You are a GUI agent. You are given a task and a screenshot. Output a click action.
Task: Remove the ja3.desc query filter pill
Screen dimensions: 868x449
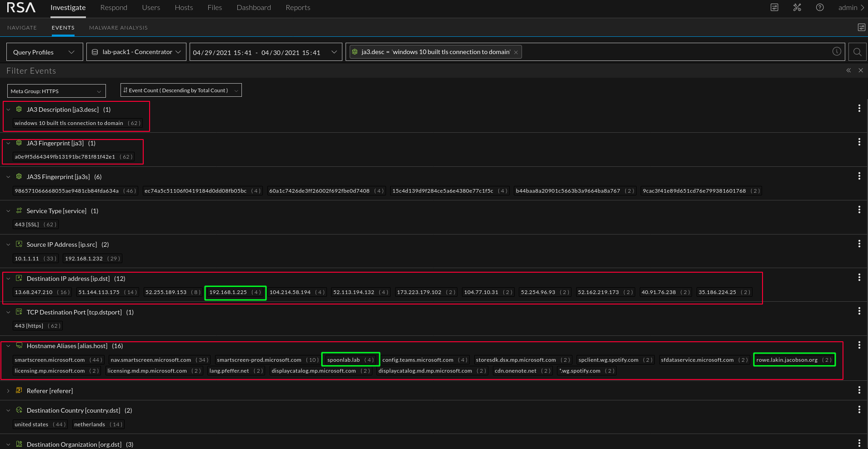coord(516,53)
